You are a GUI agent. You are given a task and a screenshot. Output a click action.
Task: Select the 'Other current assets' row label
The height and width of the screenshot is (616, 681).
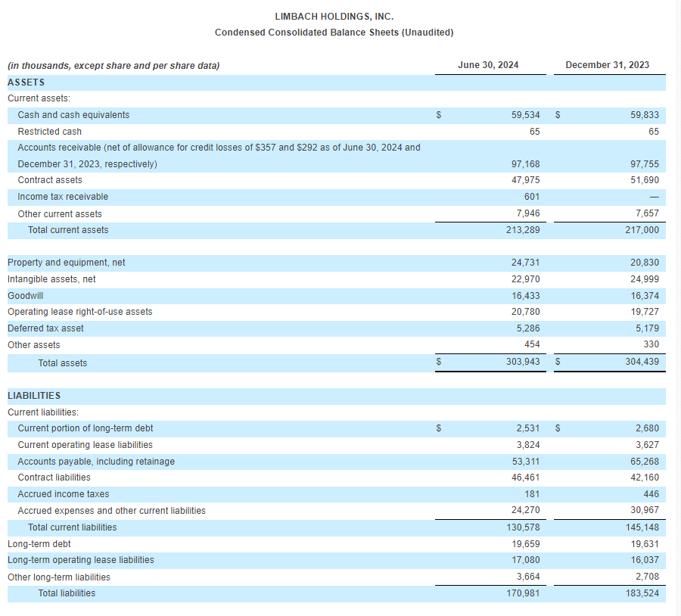coord(60,214)
